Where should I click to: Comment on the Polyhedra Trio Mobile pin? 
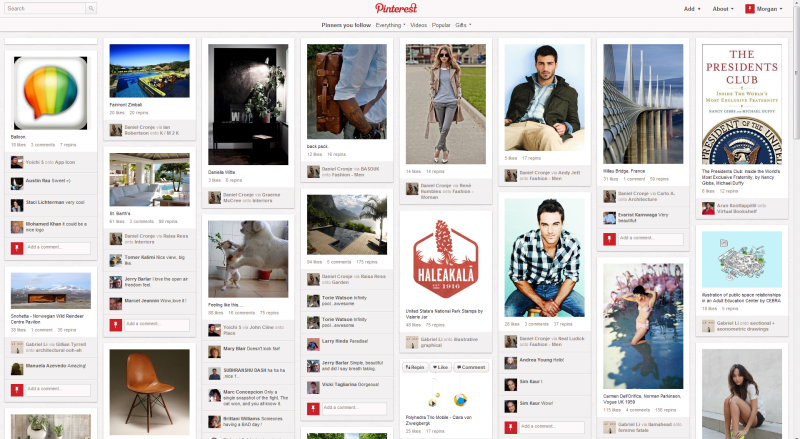click(x=471, y=367)
